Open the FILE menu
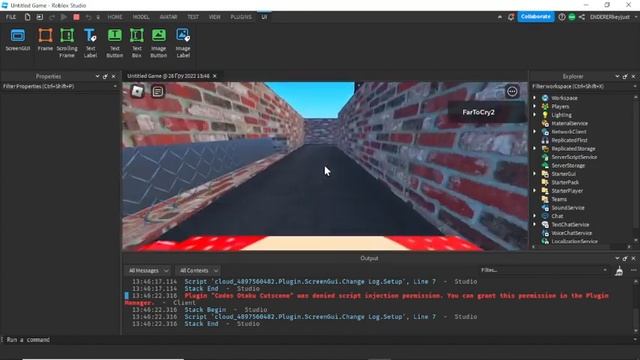 pyautogui.click(x=11, y=17)
